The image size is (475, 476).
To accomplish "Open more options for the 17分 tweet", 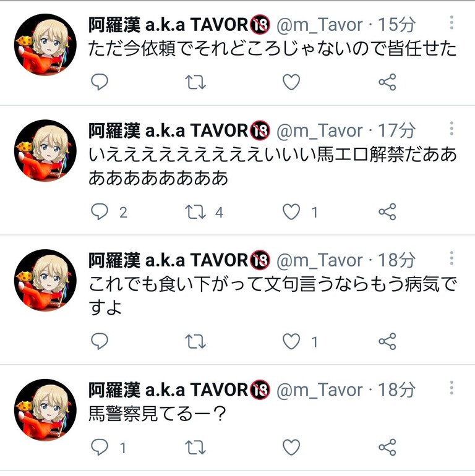I will [451, 129].
